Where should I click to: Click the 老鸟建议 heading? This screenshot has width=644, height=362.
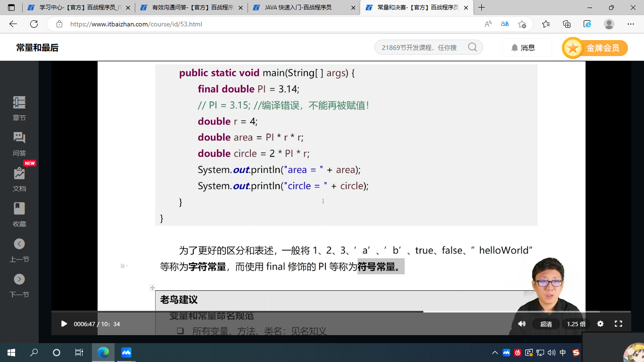179,299
